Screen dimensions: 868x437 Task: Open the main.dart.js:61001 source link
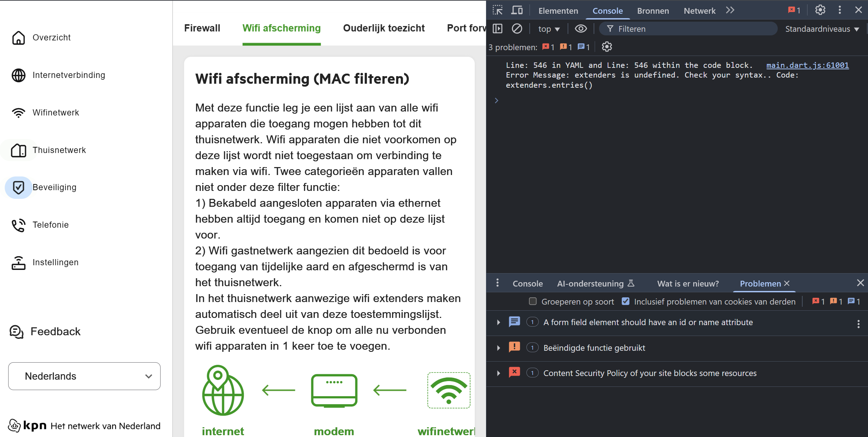tap(807, 65)
